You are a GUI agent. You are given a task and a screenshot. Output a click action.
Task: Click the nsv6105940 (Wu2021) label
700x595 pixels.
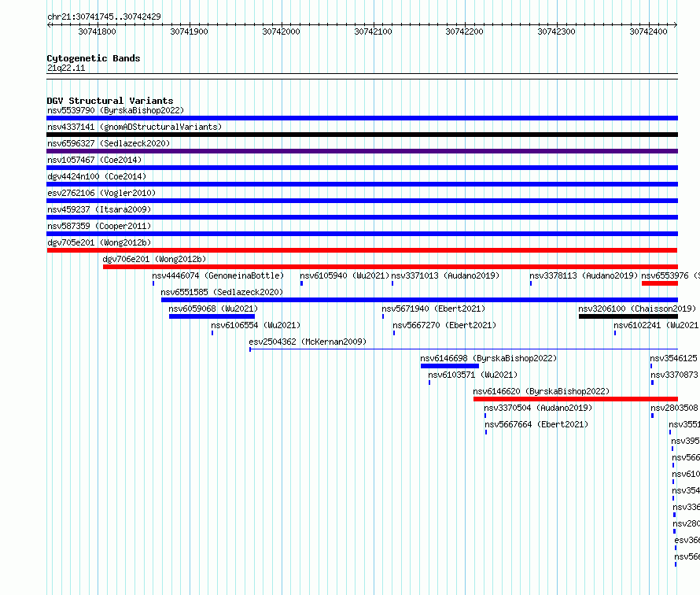click(x=344, y=275)
